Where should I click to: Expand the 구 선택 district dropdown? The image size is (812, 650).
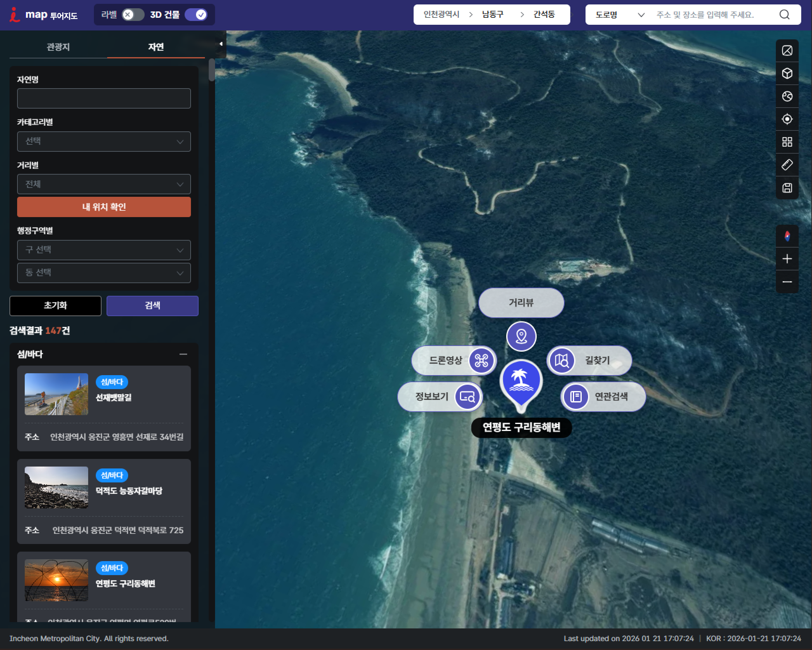[x=104, y=250]
